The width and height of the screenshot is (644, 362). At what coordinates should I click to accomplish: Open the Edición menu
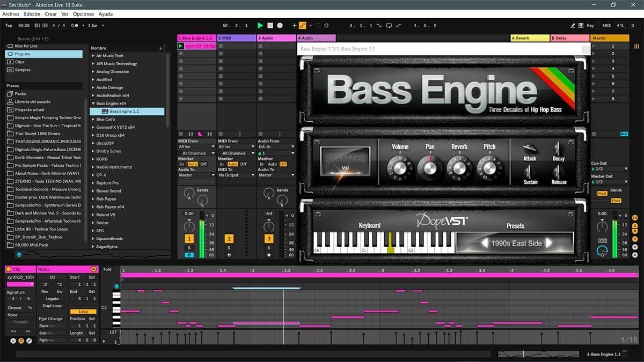(x=32, y=14)
